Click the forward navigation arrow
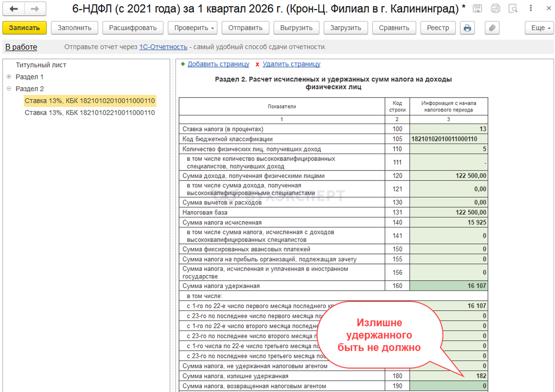 (x=35, y=9)
